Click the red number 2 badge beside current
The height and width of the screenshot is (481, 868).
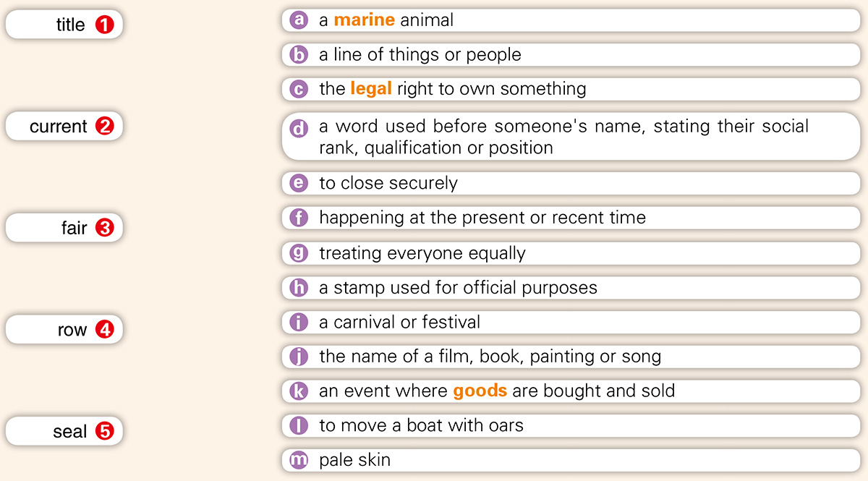(105, 127)
